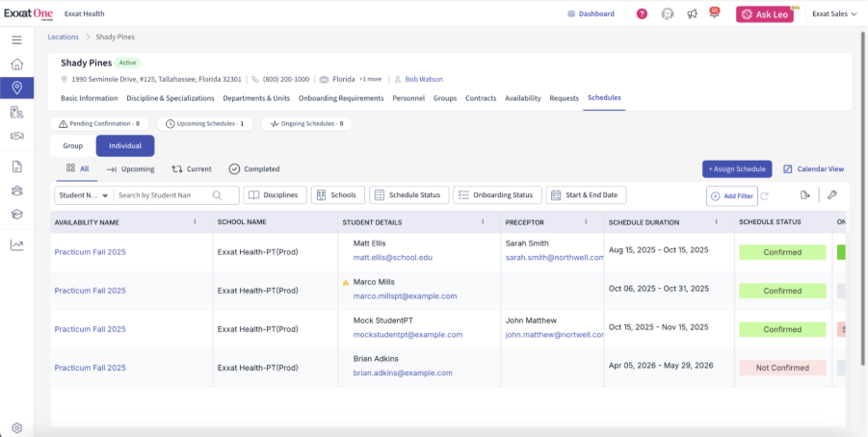Viewport: 868px width, 437px height.
Task: Open the hamburger menu in the sidebar
Action: [16, 39]
